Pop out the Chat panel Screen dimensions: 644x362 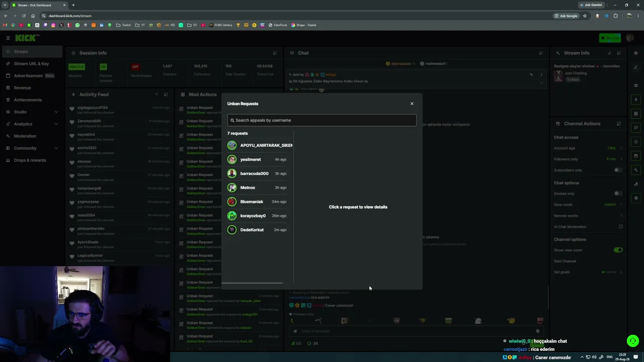[x=541, y=53]
